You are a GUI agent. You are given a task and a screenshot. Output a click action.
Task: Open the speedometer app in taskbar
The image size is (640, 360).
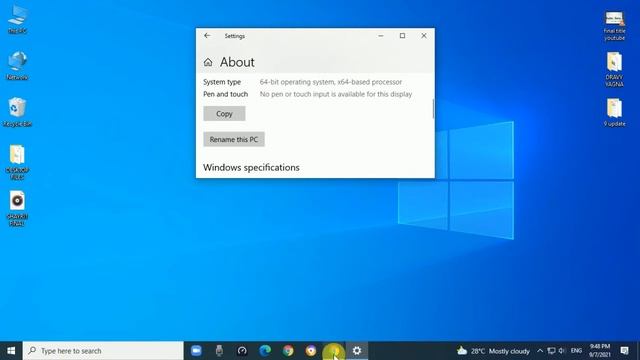tap(242, 351)
